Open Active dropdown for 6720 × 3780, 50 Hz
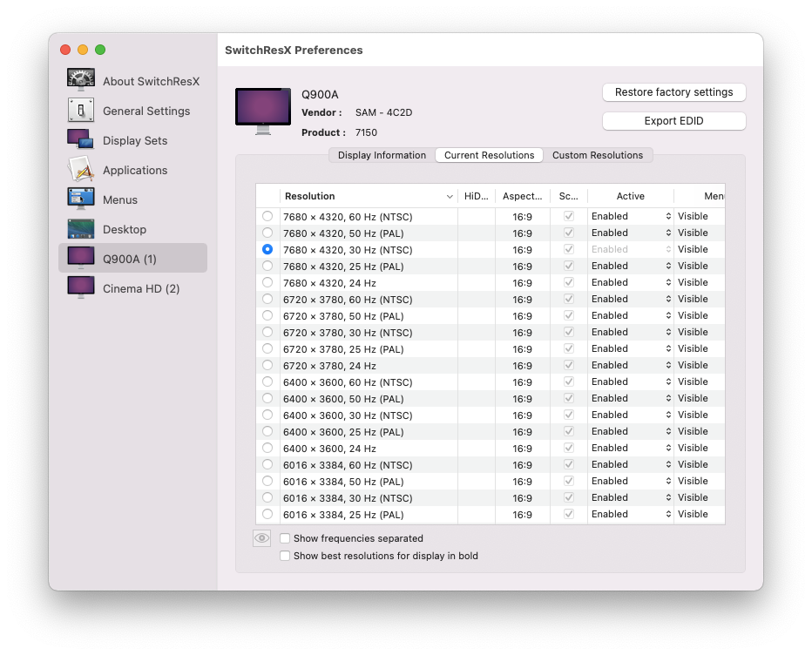This screenshot has width=812, height=655. (631, 315)
